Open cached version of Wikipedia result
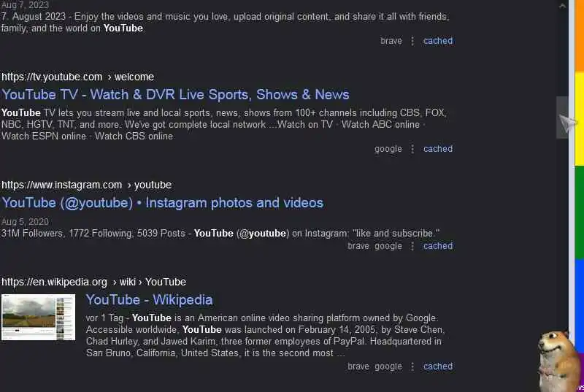The height and width of the screenshot is (392, 584). coord(438,366)
